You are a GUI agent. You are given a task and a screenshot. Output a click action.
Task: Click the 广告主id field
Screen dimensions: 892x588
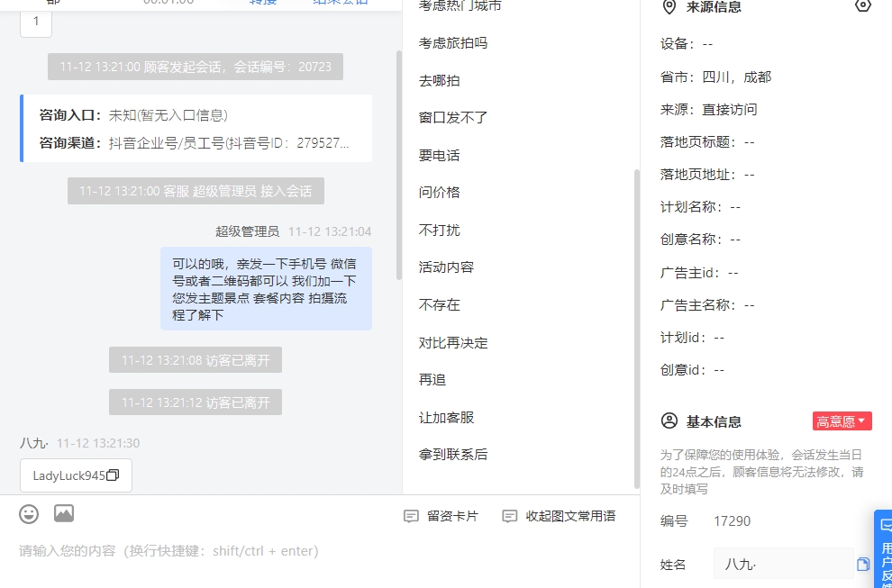point(700,273)
